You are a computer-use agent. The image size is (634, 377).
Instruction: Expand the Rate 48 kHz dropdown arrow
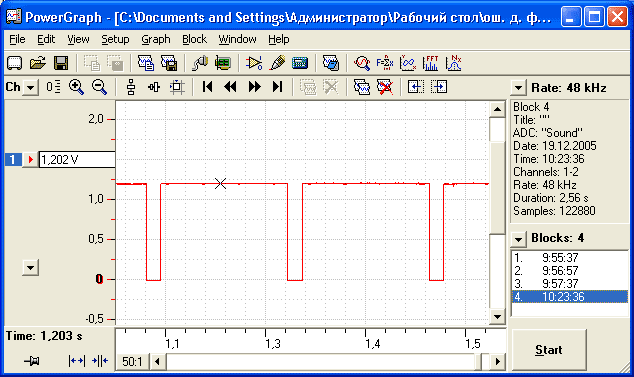[518, 87]
